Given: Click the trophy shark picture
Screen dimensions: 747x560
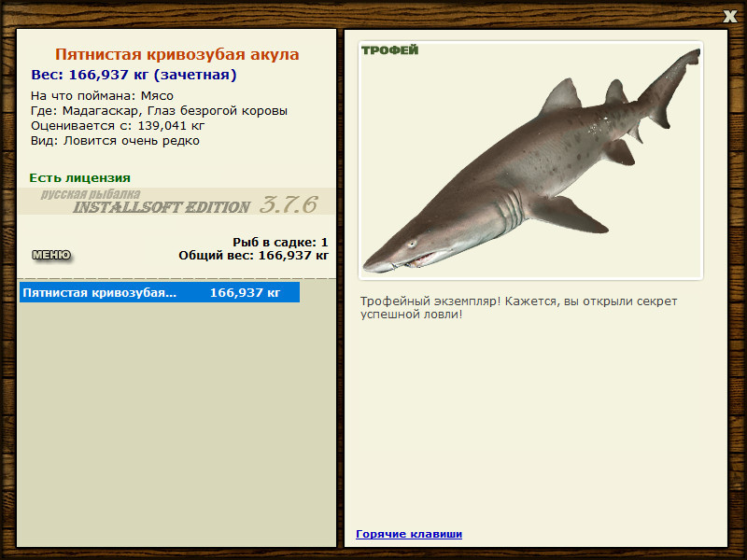Looking at the screenshot, I should coord(530,161).
